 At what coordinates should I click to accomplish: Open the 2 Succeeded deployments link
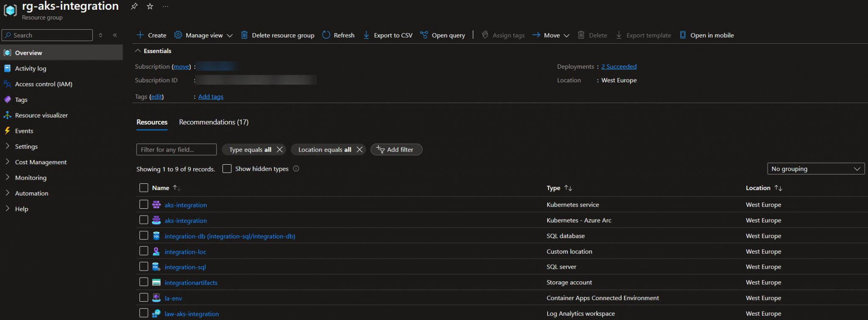point(619,67)
